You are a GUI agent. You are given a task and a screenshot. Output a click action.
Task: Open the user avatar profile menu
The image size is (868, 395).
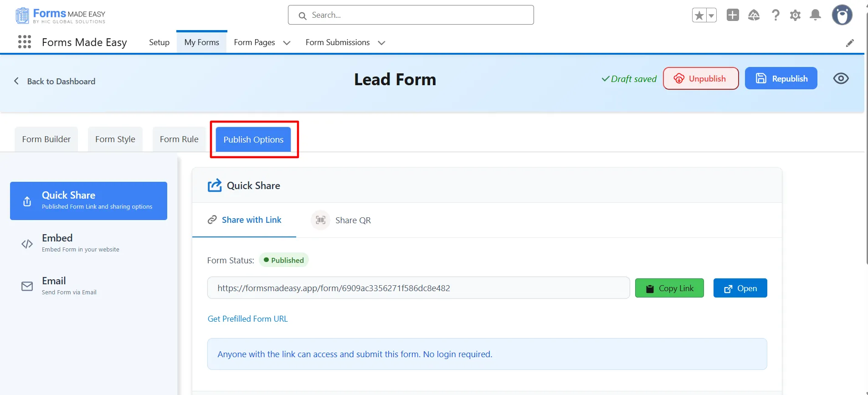point(842,15)
